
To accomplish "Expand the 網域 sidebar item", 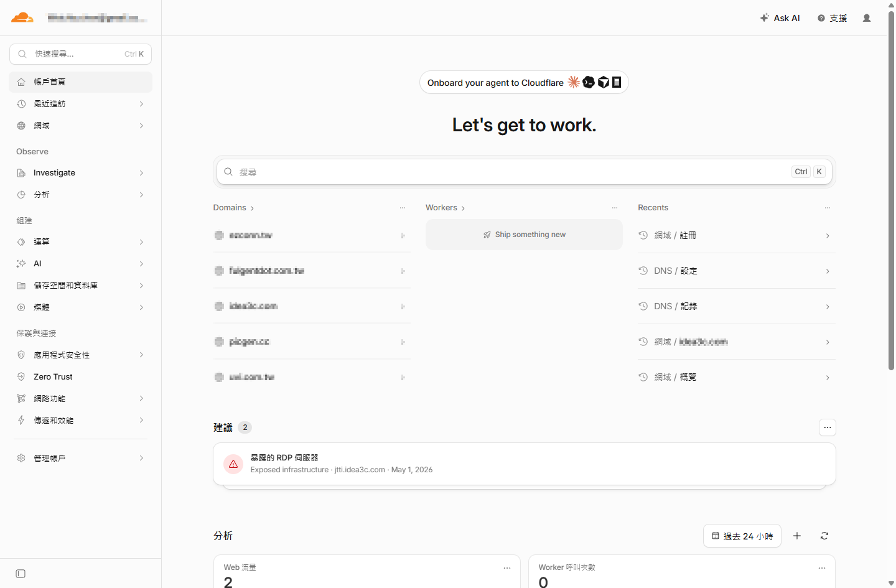I will click(x=81, y=126).
